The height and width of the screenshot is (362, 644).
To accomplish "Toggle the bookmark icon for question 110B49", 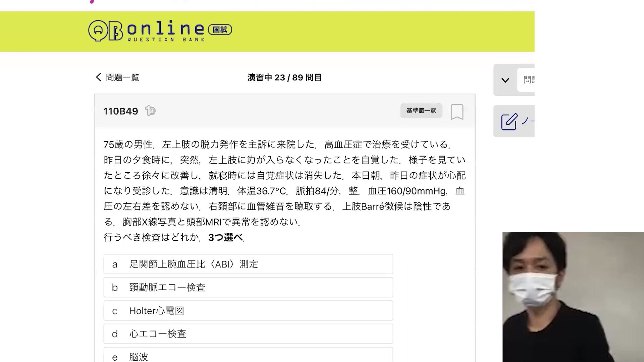I will (457, 112).
